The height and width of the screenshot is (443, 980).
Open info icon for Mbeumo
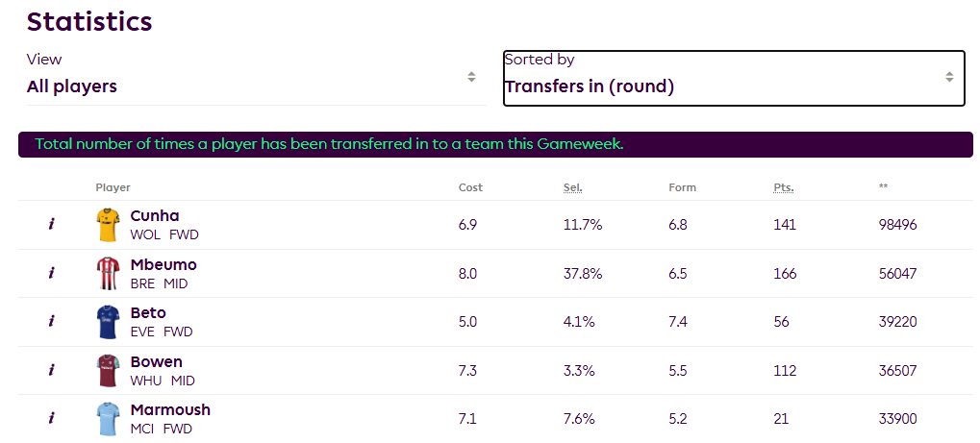point(51,273)
